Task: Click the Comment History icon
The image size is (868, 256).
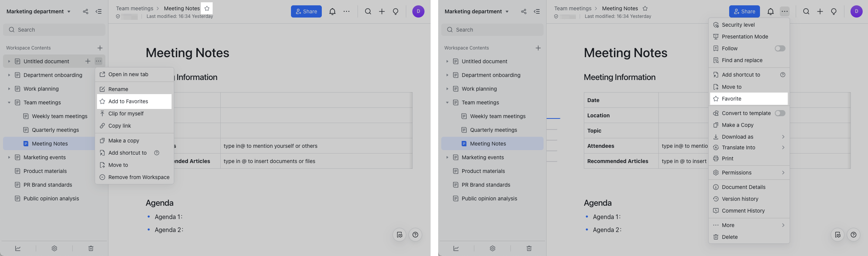Action: coord(715,211)
